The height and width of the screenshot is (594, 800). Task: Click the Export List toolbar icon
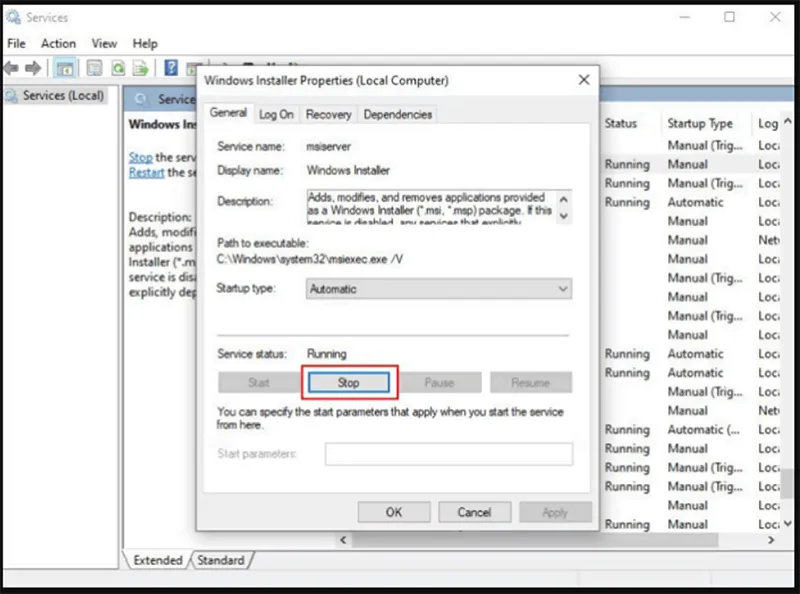point(140,68)
